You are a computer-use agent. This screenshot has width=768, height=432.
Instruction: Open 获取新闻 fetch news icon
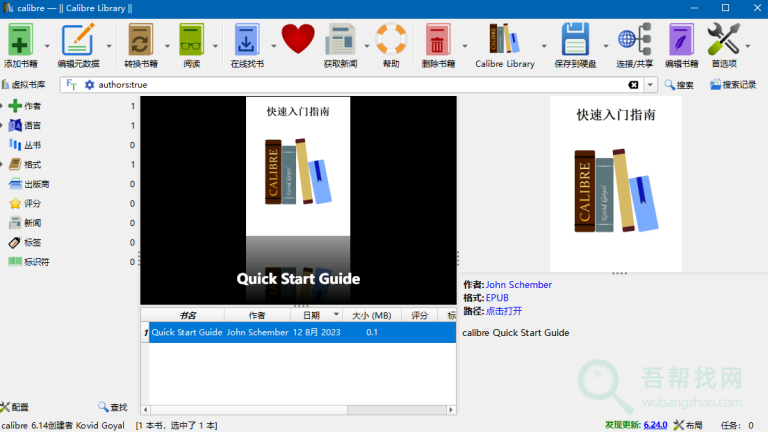pyautogui.click(x=341, y=40)
